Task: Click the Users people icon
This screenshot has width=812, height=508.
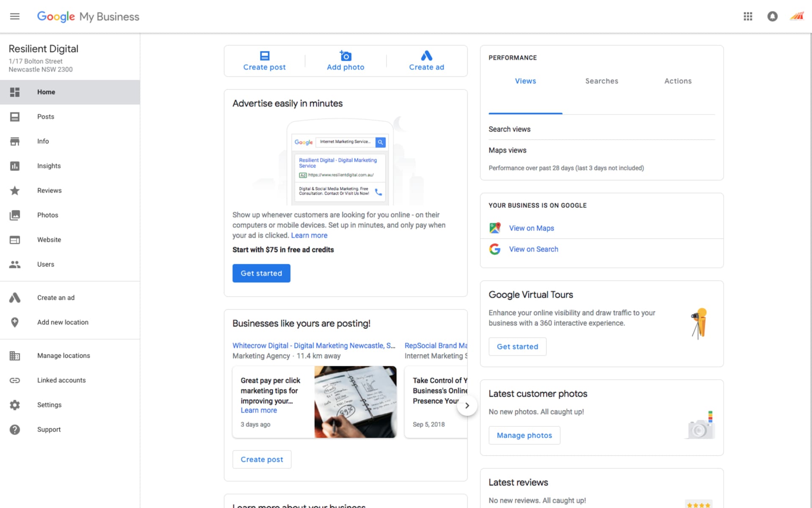Action: coord(15,264)
